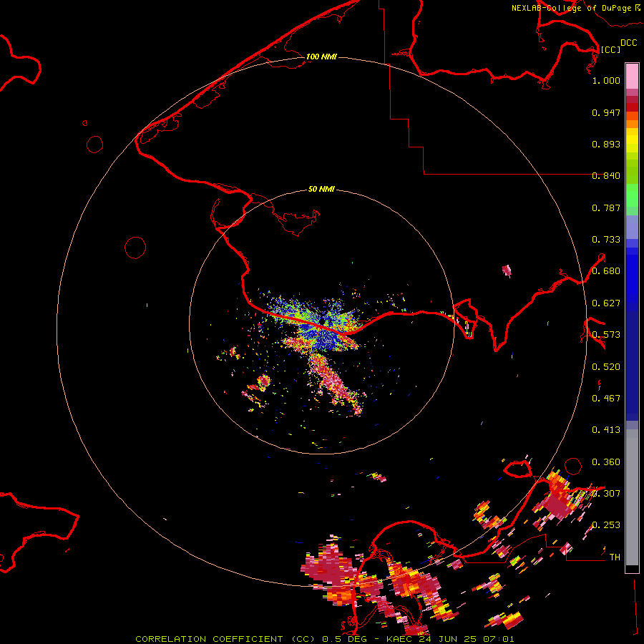
Task: Click the pink top segment of color bar
Action: [x=632, y=77]
